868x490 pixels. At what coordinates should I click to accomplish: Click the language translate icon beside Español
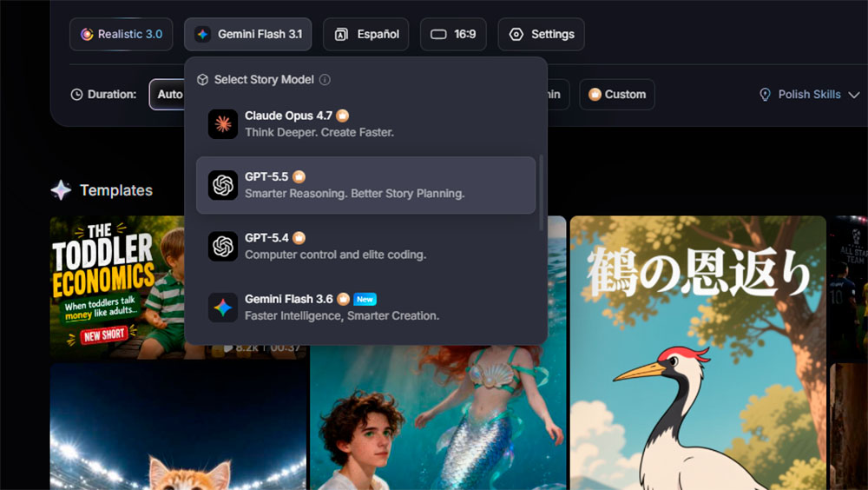[x=341, y=35]
